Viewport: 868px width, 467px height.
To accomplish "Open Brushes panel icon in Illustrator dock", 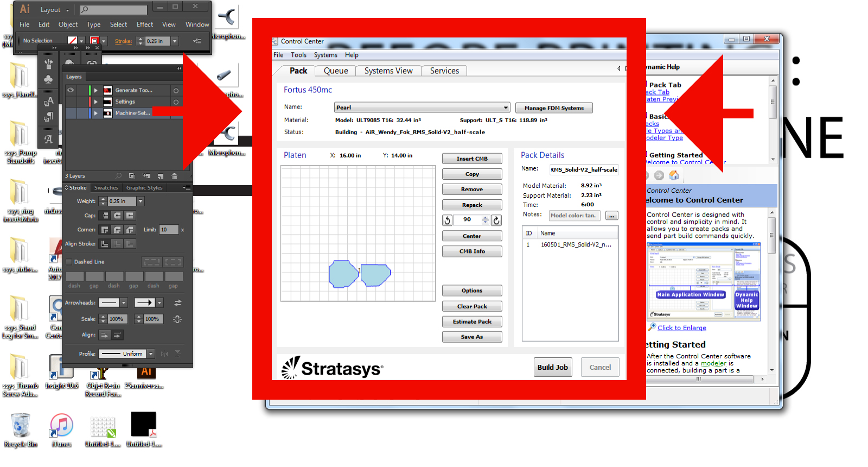I will 48,64.
